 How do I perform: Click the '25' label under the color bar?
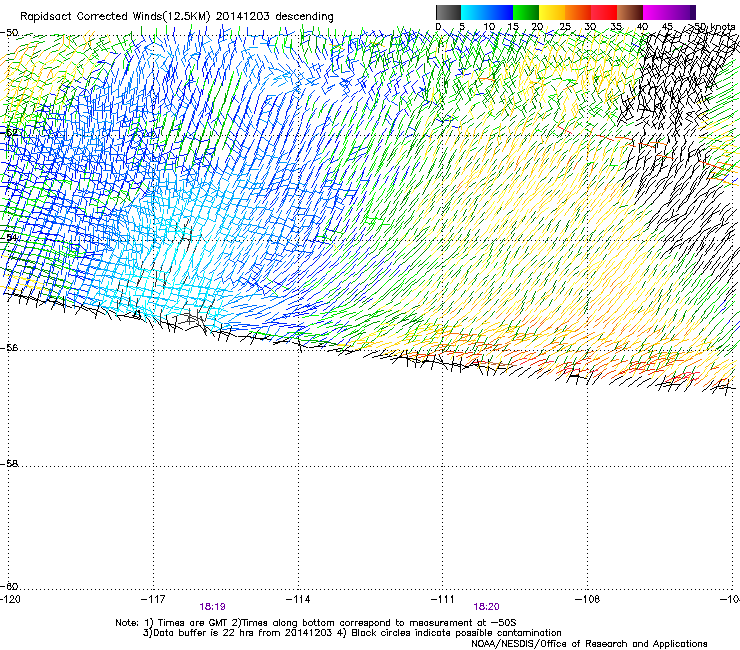pos(564,26)
